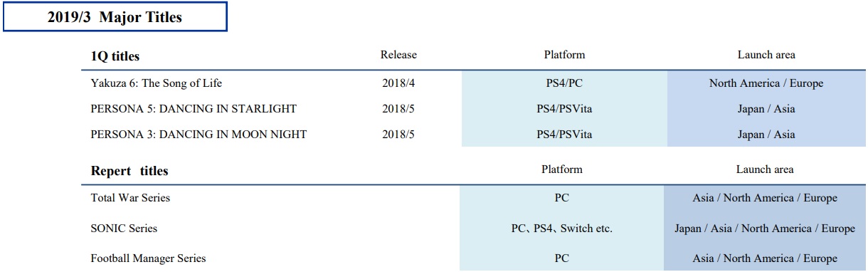The image size is (868, 272).
Task: Select the Football Manager Series row label
Action: (x=148, y=258)
